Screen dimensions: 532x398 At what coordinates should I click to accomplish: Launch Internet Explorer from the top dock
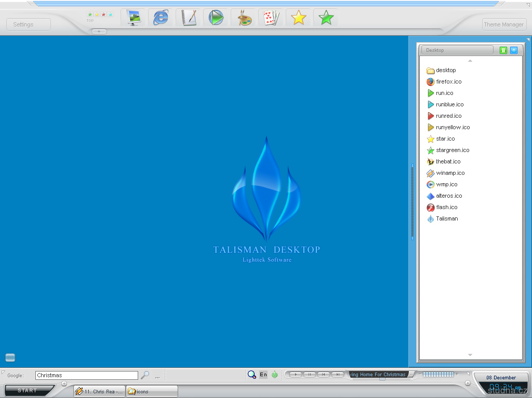point(161,18)
